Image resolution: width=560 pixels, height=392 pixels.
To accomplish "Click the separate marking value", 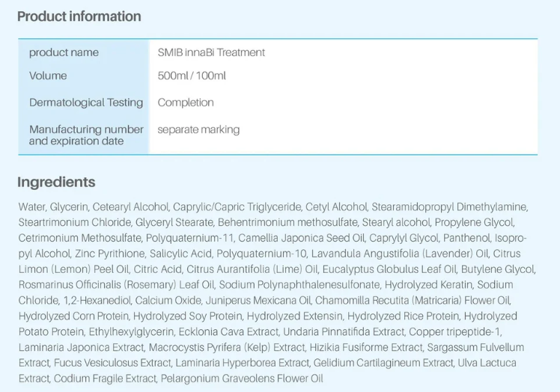I will [x=198, y=129].
